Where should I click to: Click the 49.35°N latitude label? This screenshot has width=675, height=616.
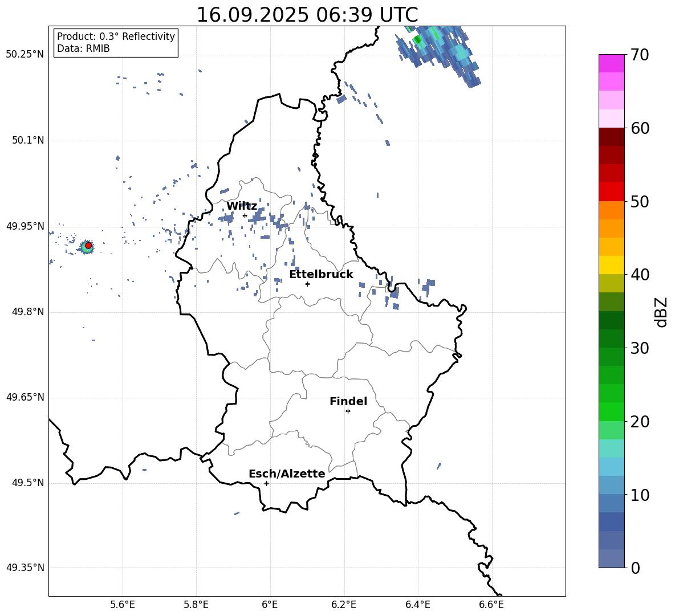pyautogui.click(x=25, y=568)
